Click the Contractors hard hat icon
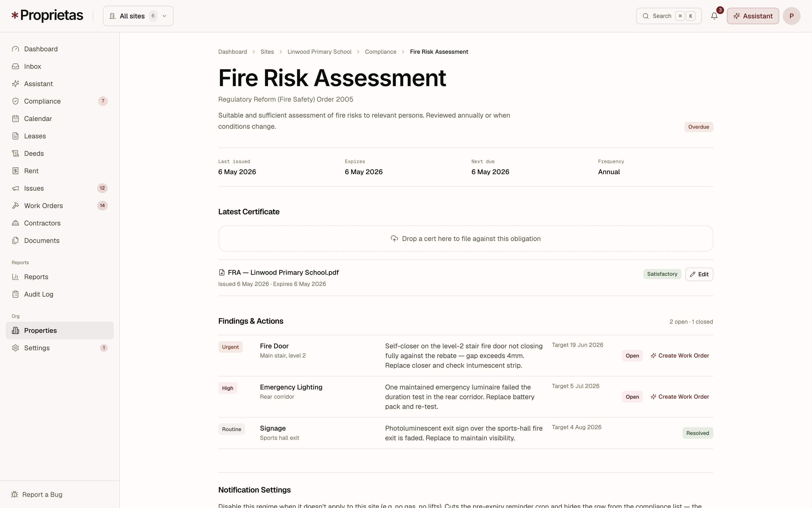Image resolution: width=812 pixels, height=508 pixels. (x=15, y=223)
